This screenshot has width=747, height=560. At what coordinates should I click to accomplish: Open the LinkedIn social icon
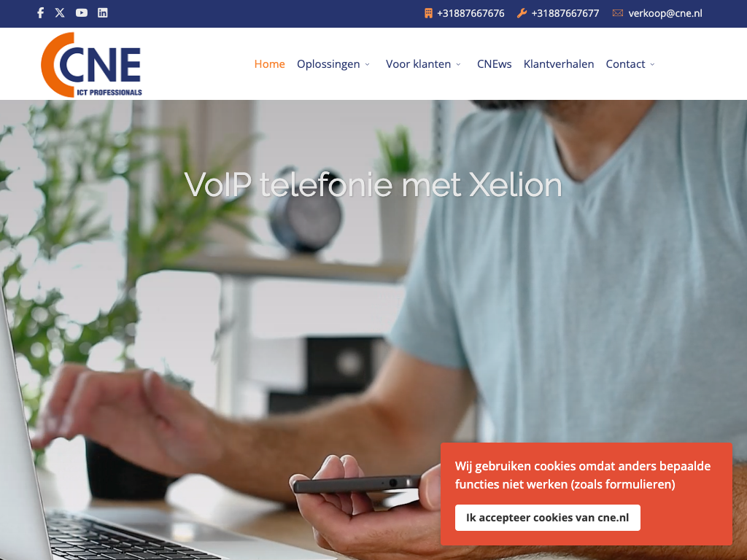point(102,13)
